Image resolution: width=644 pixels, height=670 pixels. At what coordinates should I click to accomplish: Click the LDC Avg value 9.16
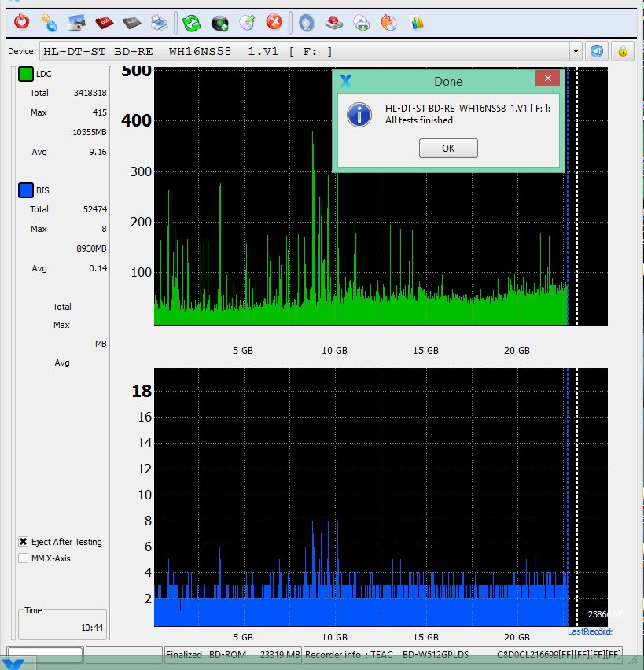pos(98,152)
